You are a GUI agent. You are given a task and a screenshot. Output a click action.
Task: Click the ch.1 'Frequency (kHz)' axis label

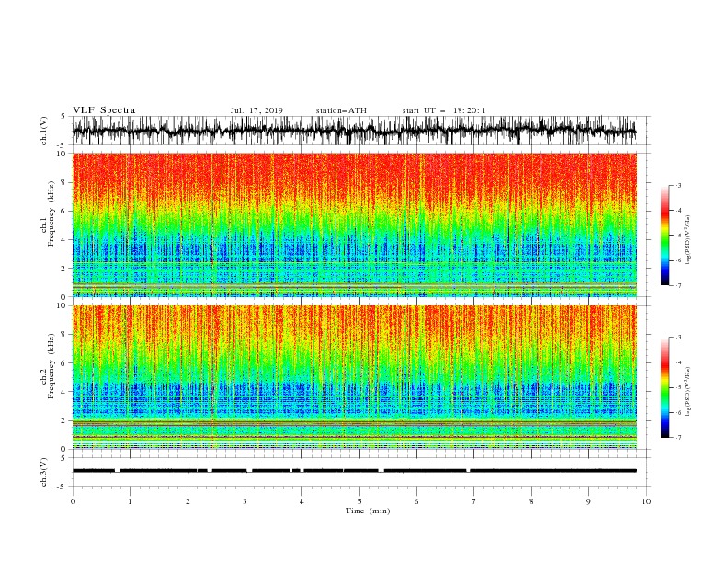(51, 214)
